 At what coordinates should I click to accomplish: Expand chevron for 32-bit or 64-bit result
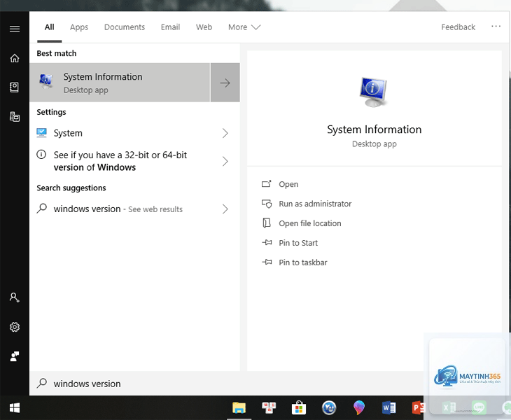(225, 161)
